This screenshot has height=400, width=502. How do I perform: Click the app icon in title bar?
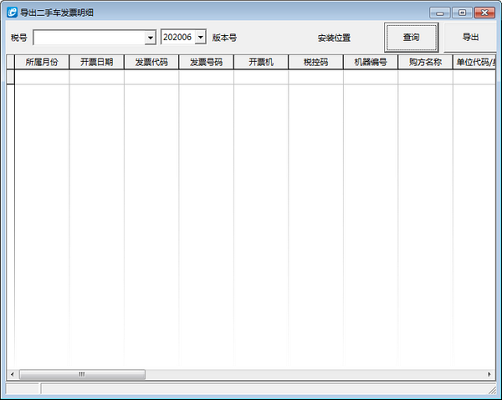12,13
